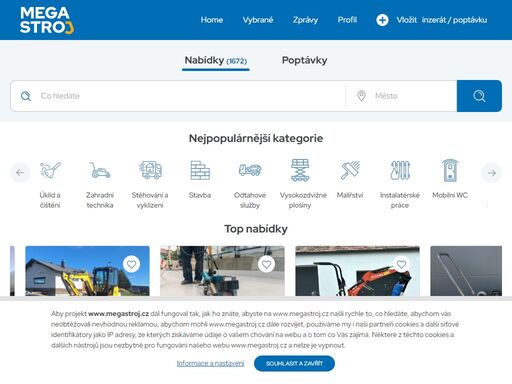Image resolution: width=512 pixels, height=384 pixels.
Task: Click Souhlasit a zavřít button
Action: 294,363
